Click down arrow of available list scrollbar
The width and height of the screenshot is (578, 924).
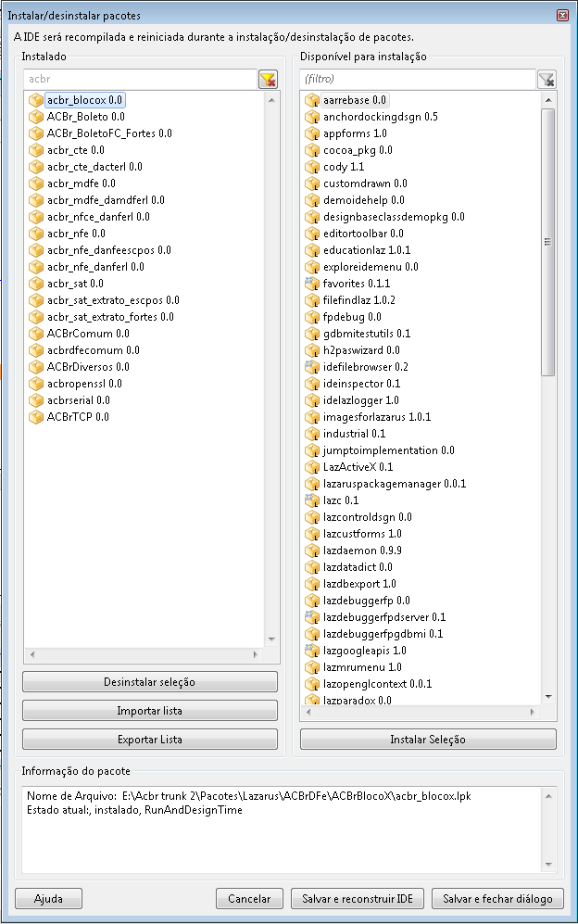(x=548, y=697)
